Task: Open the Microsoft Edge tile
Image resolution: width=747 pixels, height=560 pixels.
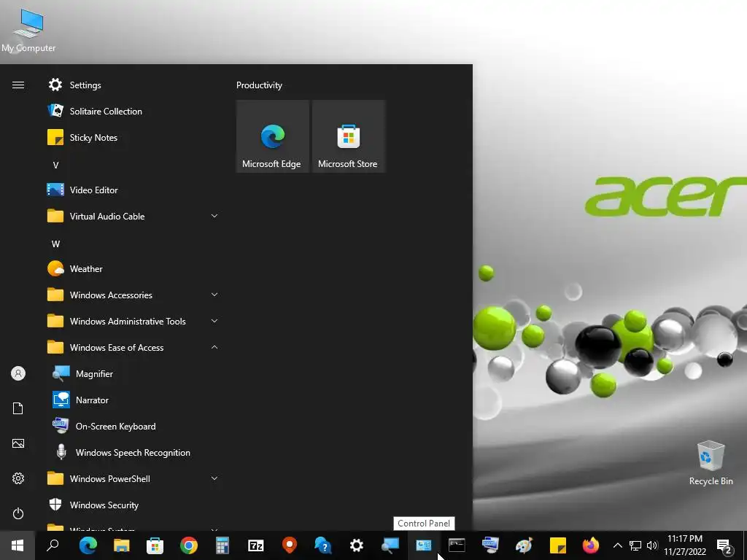Action: click(x=273, y=136)
